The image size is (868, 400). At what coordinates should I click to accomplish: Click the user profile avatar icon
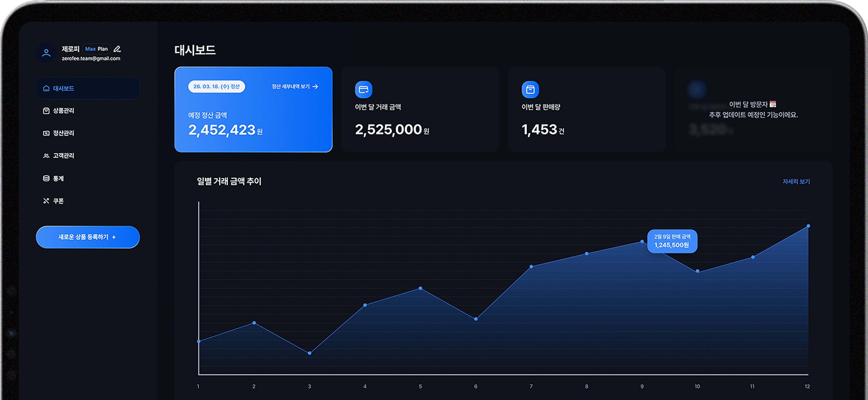click(46, 53)
